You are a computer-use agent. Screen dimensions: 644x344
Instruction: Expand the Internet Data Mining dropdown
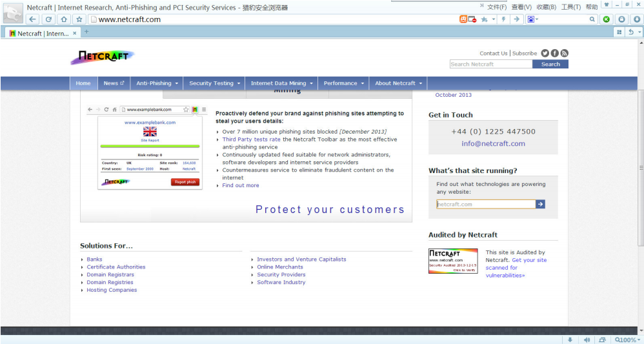[x=281, y=83]
